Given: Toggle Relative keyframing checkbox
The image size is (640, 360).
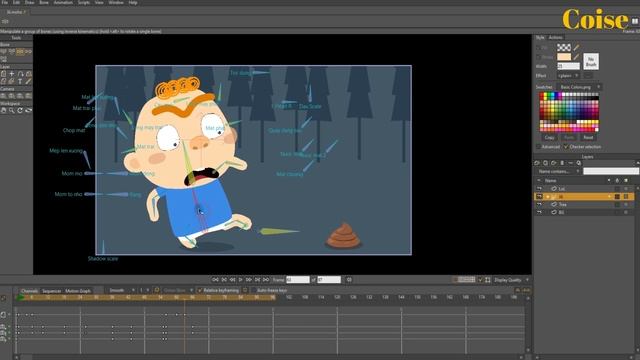Looking at the screenshot, I should (200, 290).
